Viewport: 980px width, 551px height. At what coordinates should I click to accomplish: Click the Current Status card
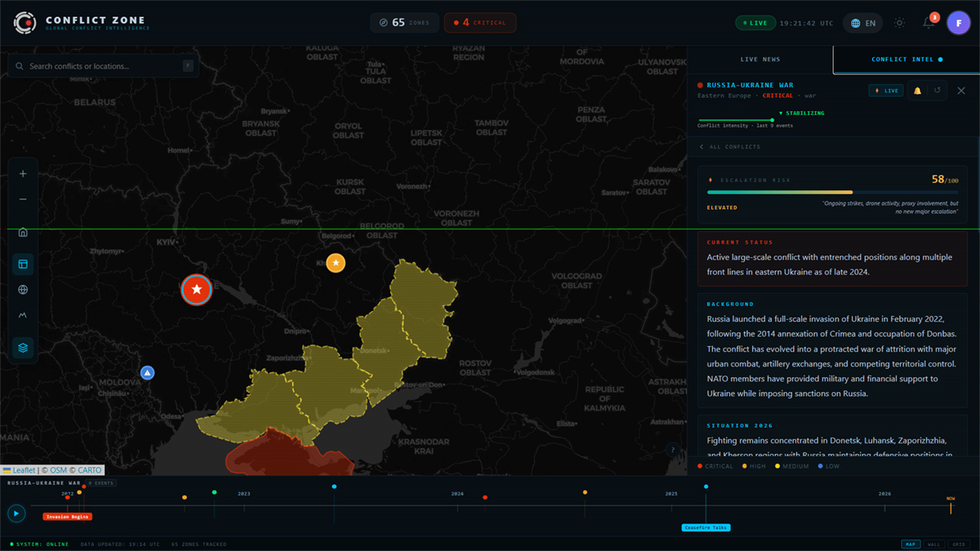point(833,259)
